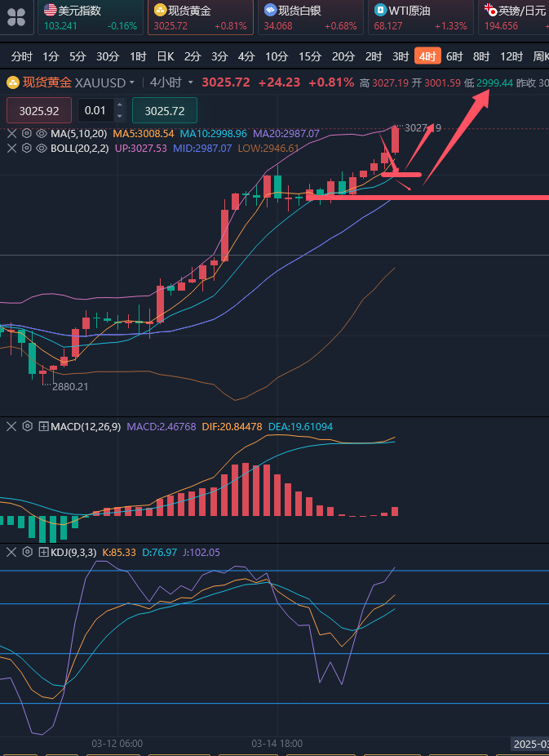The width and height of the screenshot is (549, 756).
Task: Switch to the 15分 timeframe tab
Action: coord(310,57)
